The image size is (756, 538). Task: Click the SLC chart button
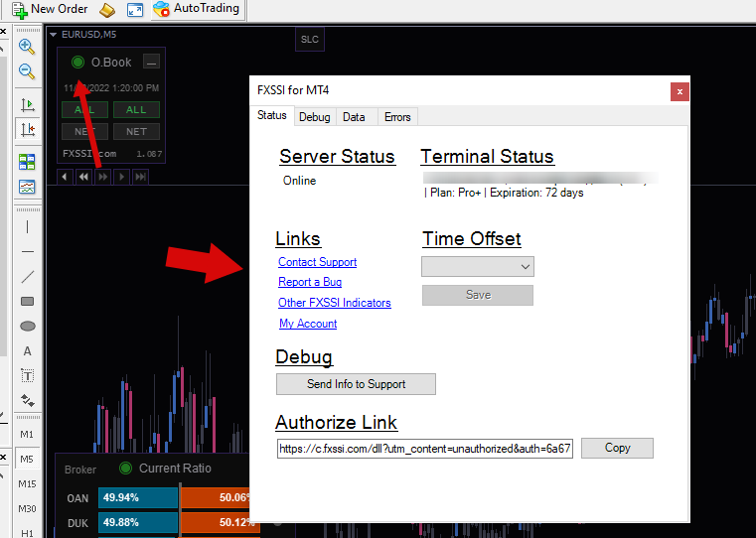[310, 40]
